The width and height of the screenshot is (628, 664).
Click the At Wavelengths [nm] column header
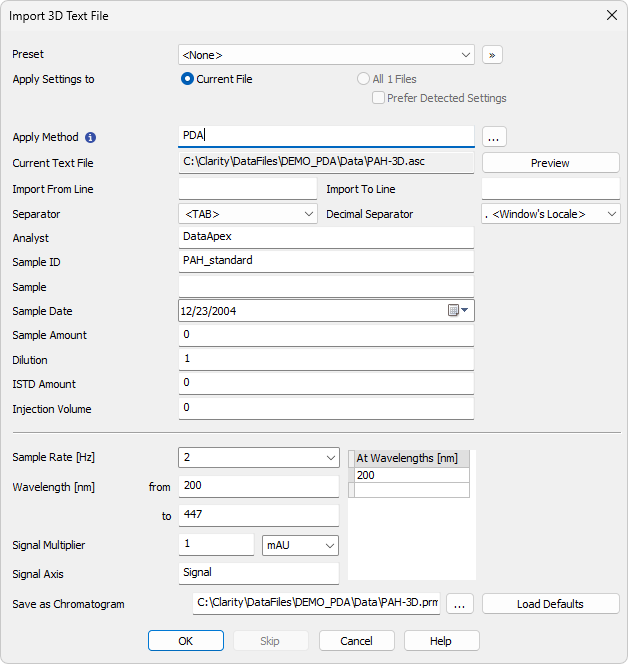pyautogui.click(x=412, y=459)
